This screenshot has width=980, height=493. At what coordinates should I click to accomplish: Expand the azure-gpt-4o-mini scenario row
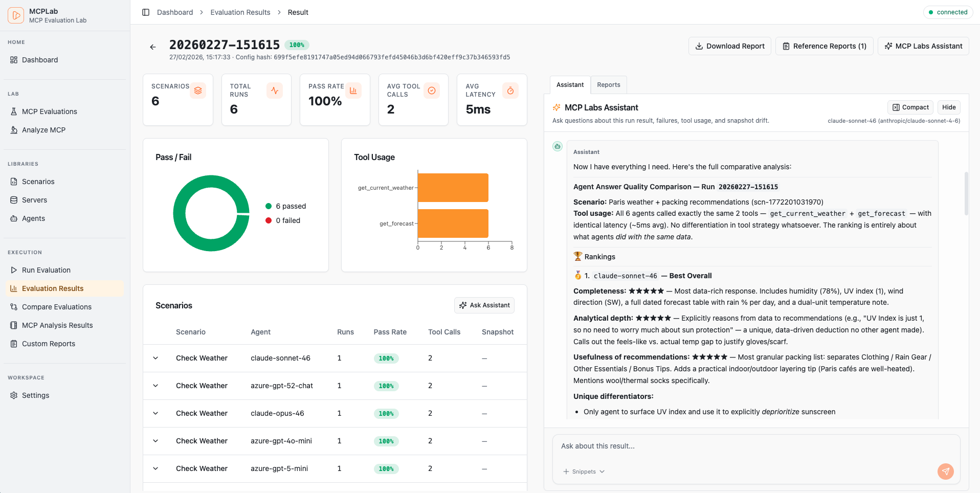coord(155,441)
